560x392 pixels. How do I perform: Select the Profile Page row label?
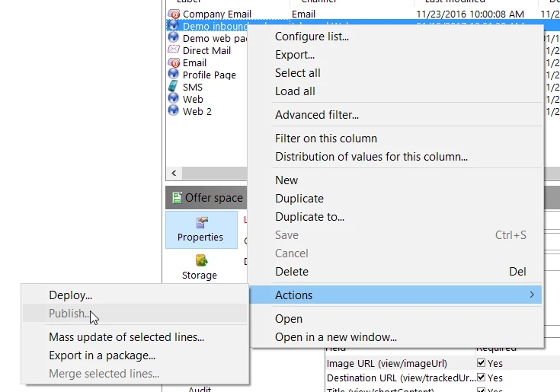click(x=210, y=75)
